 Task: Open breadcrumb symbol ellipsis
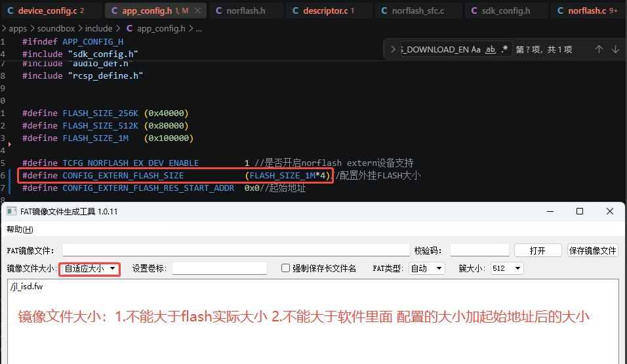pos(199,29)
